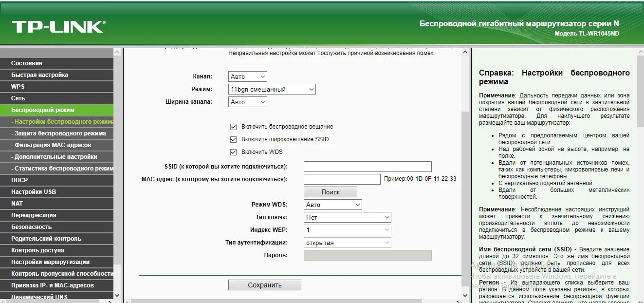Expand the Канал dropdown
The height and width of the screenshot is (303, 644).
tap(248, 76)
